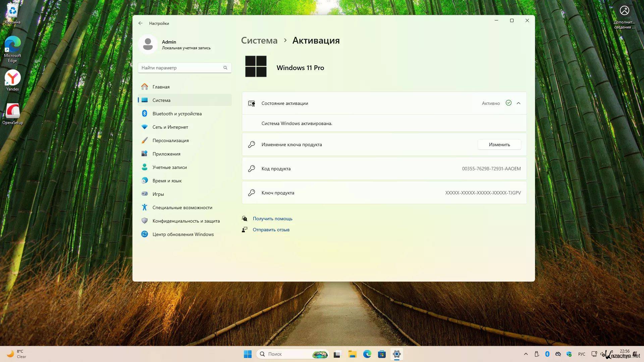
Task: Go to Специальные возможности page
Action: [x=182, y=207]
